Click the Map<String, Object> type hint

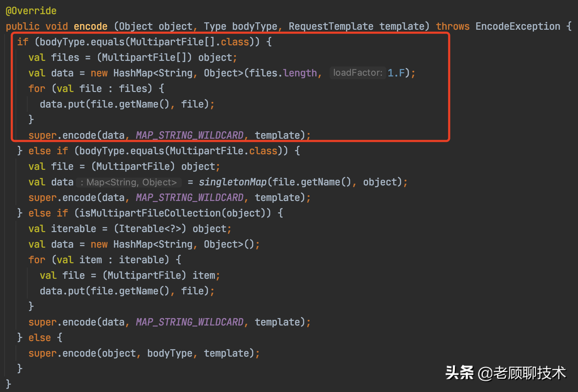[129, 182]
